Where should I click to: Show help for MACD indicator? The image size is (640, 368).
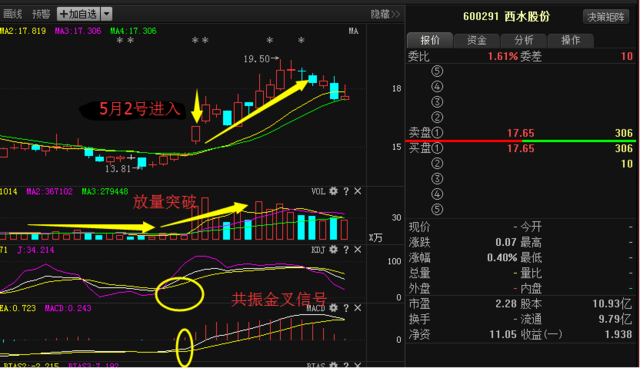pos(346,308)
